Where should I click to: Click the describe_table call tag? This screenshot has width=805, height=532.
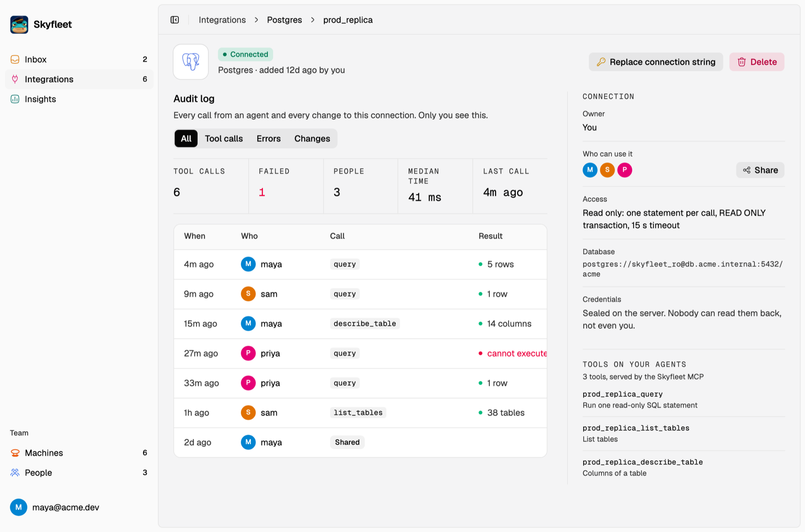click(365, 323)
